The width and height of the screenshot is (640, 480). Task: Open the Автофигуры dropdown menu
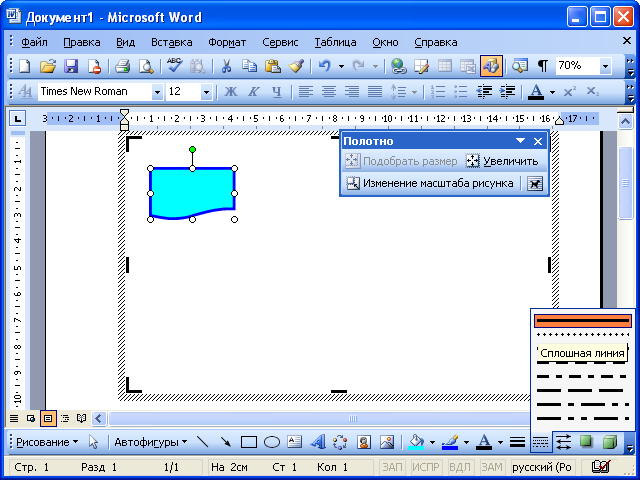(150, 441)
